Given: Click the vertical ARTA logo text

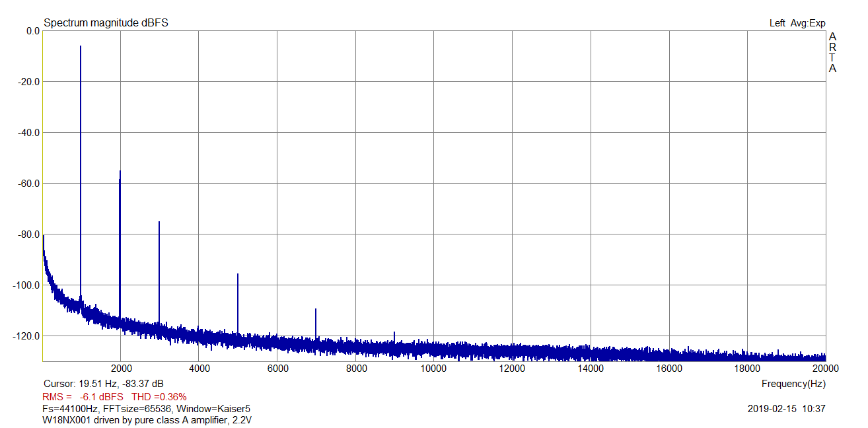Looking at the screenshot, I should coord(832,53).
